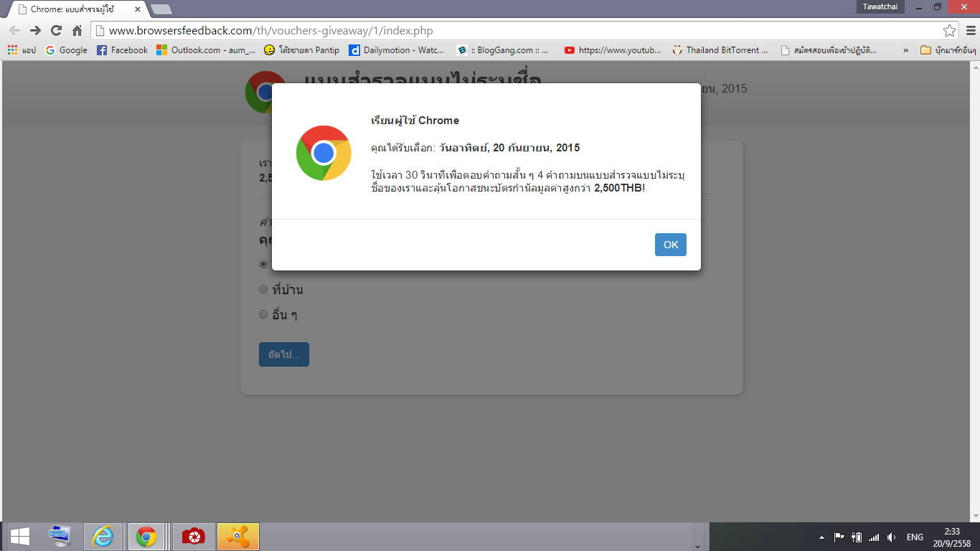Select the ที่บ้าน radio option
The image size is (980, 551).
click(x=263, y=289)
